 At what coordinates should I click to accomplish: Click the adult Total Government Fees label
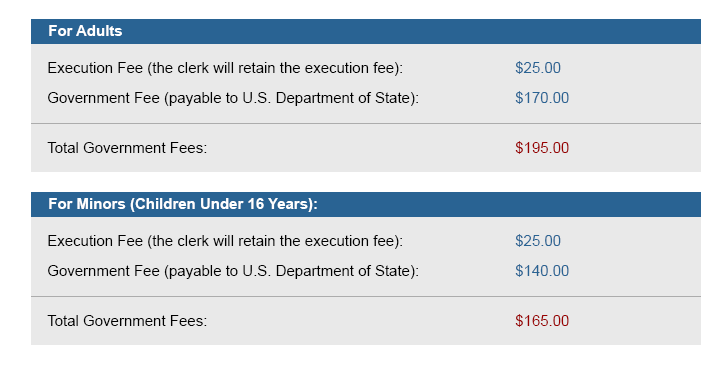tap(127, 148)
